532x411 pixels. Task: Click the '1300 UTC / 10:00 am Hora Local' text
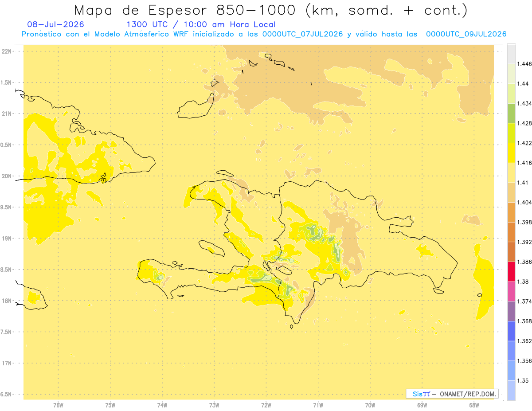pos(201,25)
